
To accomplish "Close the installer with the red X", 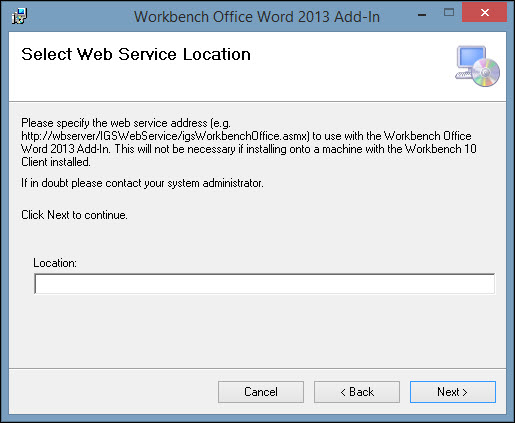I will pyautogui.click(x=484, y=13).
